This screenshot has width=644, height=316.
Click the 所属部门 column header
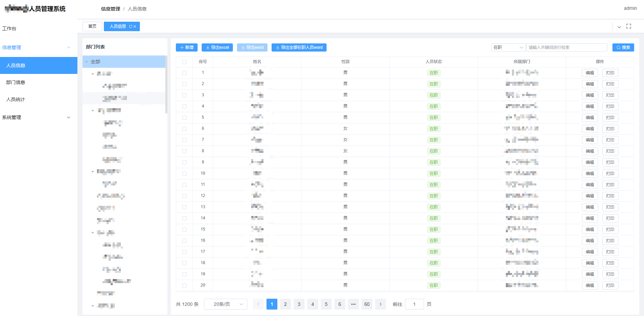522,62
